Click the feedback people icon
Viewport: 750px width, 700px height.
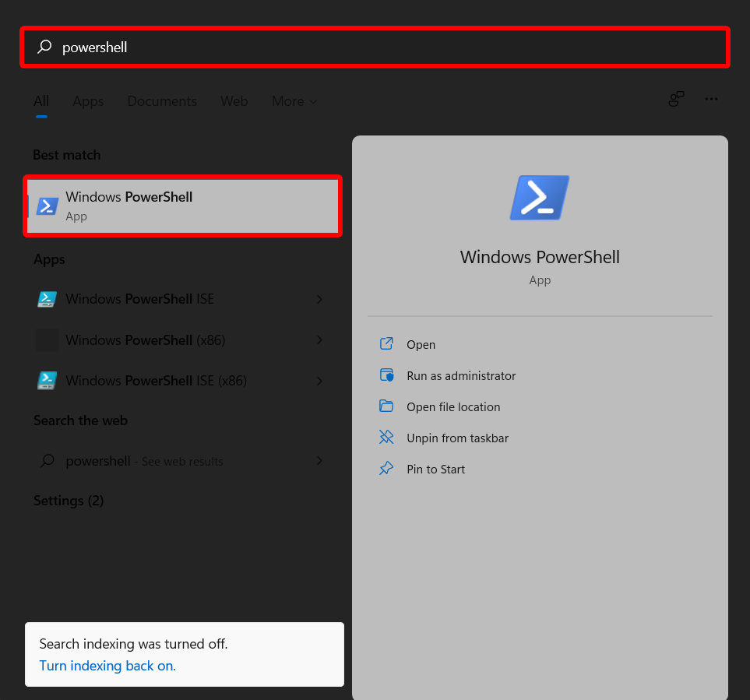click(676, 99)
